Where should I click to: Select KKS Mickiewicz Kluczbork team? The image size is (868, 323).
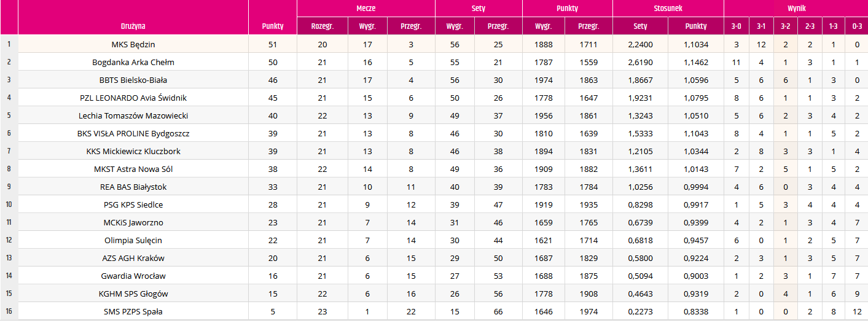click(x=133, y=151)
